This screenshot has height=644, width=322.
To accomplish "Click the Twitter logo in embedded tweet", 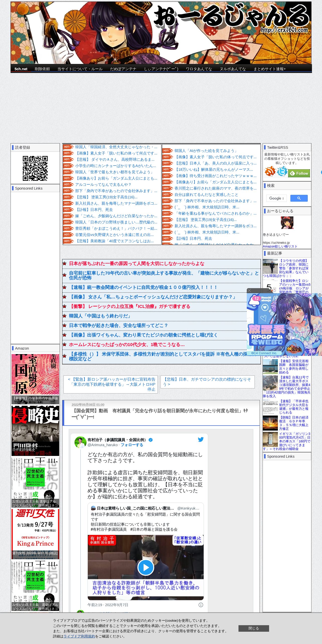I will [201, 439].
